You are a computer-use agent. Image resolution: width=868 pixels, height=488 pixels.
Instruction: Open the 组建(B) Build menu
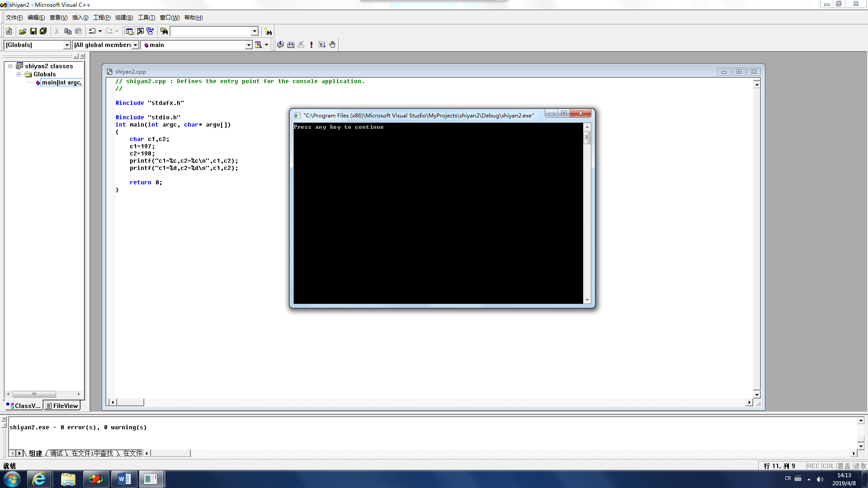pos(124,18)
